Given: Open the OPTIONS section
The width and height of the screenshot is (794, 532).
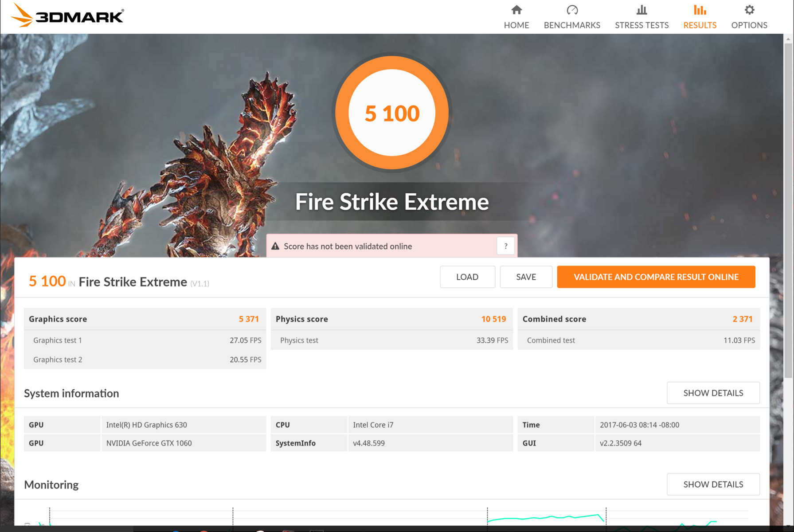Looking at the screenshot, I should [749, 17].
